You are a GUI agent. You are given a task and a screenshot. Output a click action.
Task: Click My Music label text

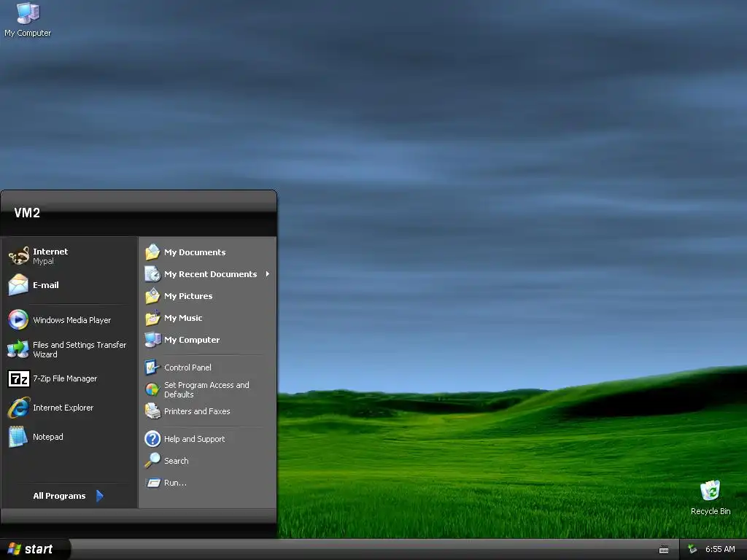(183, 318)
